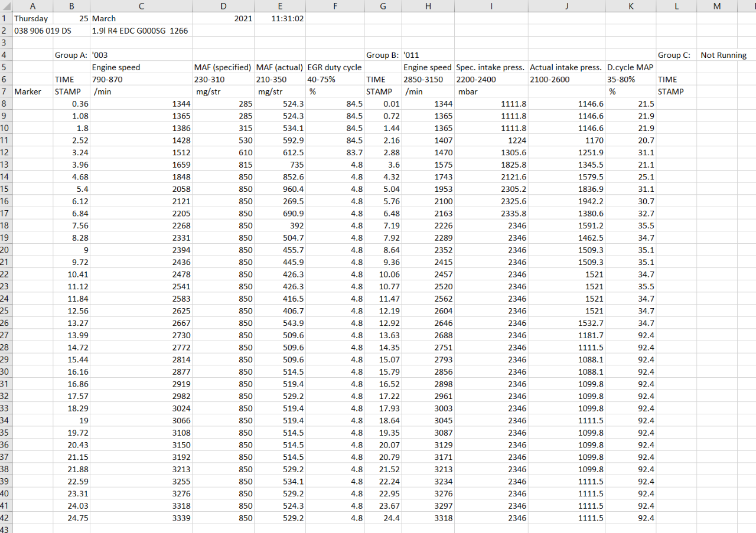
Task: Click the select-all corner of the grid
Action: click(6, 6)
